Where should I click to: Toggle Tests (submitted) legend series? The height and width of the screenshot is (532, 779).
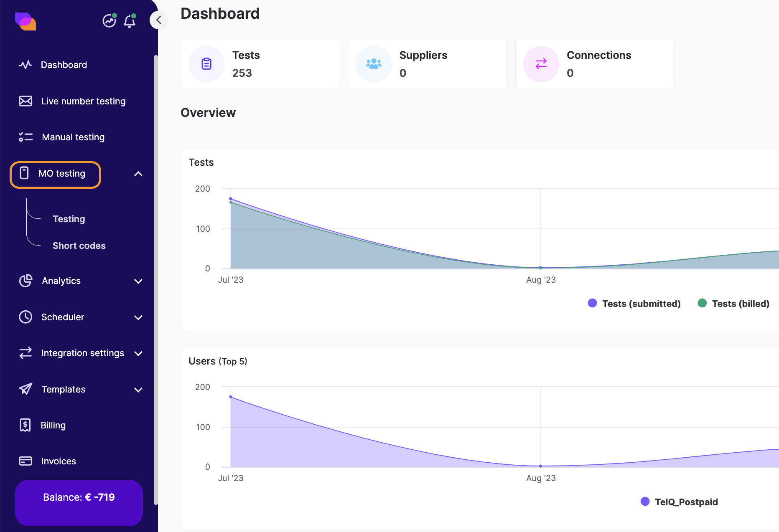click(634, 304)
